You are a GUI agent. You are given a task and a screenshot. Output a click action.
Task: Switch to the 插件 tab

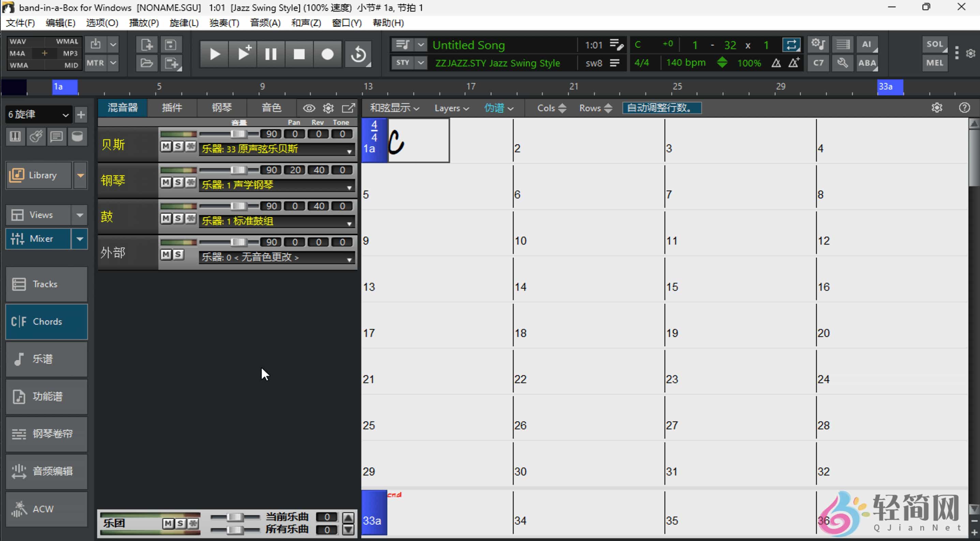172,108
